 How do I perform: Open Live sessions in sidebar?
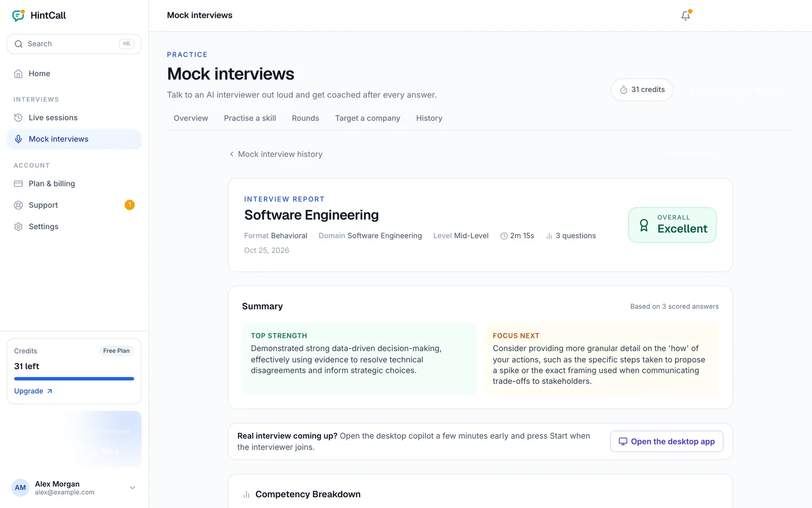tap(74, 118)
